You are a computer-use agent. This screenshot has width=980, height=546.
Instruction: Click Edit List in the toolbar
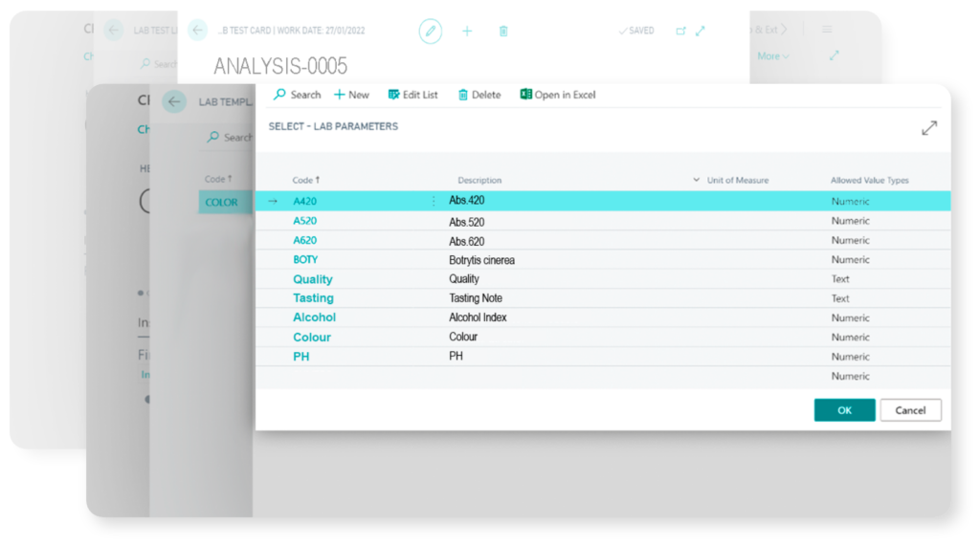point(412,95)
